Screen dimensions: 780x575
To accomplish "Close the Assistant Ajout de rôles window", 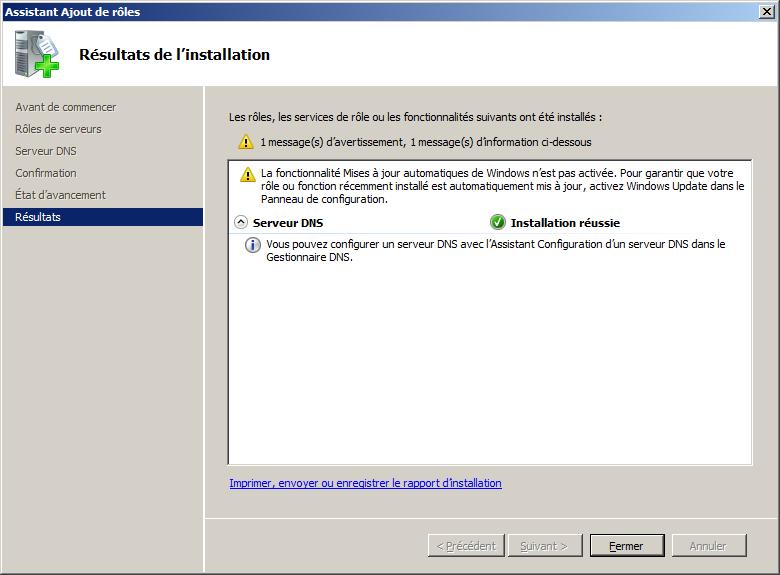I will click(767, 11).
